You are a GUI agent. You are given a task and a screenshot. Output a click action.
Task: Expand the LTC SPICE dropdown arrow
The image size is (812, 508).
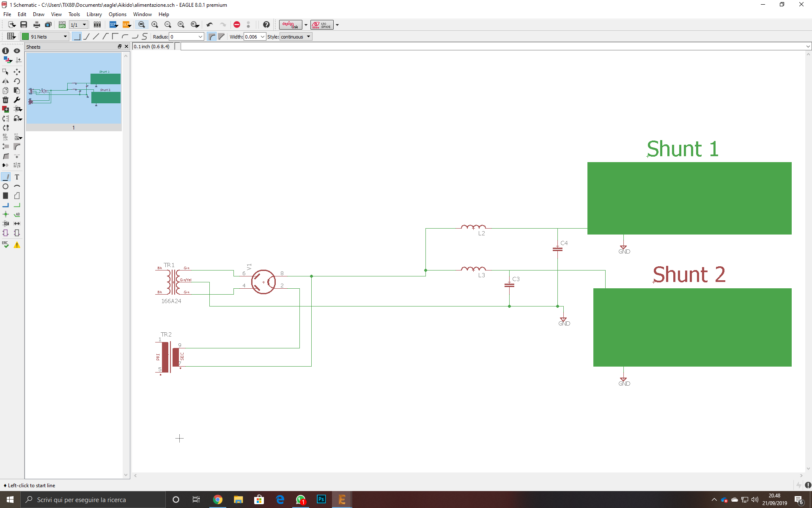337,25
